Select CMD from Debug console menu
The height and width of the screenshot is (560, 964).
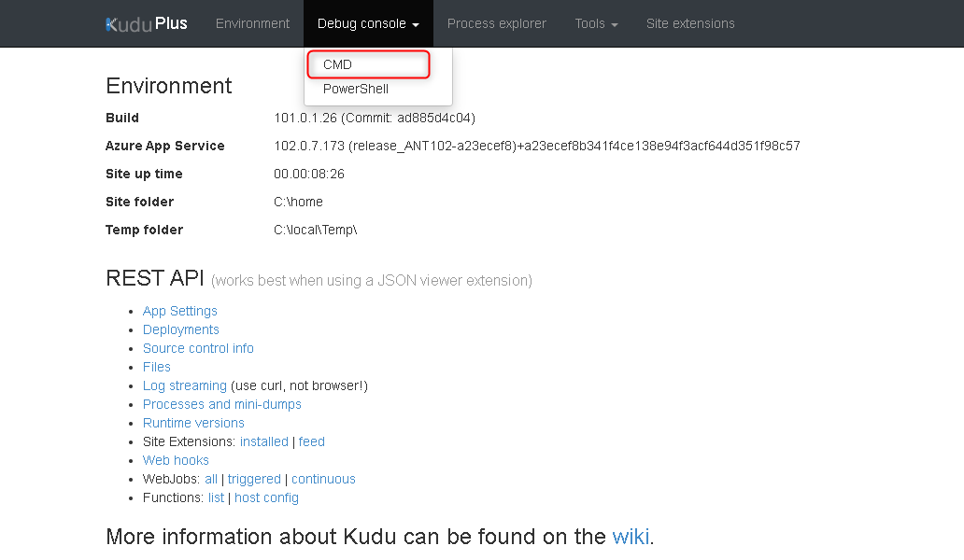tap(337, 64)
